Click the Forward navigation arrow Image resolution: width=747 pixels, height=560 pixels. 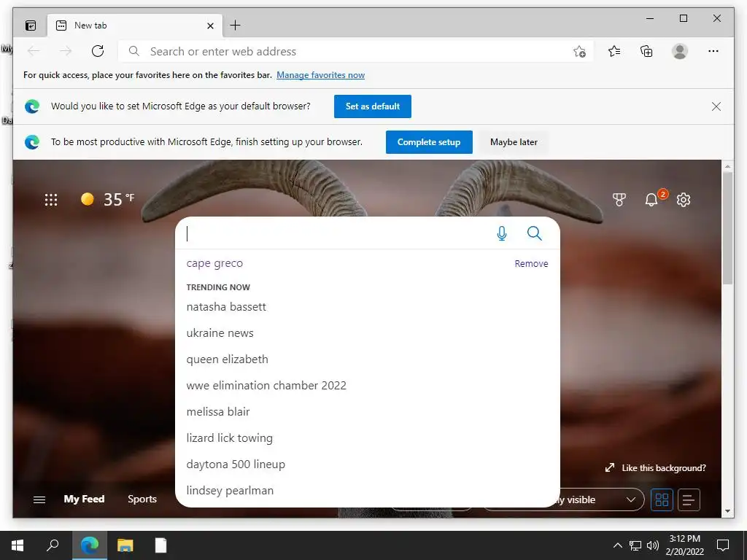[x=66, y=51]
